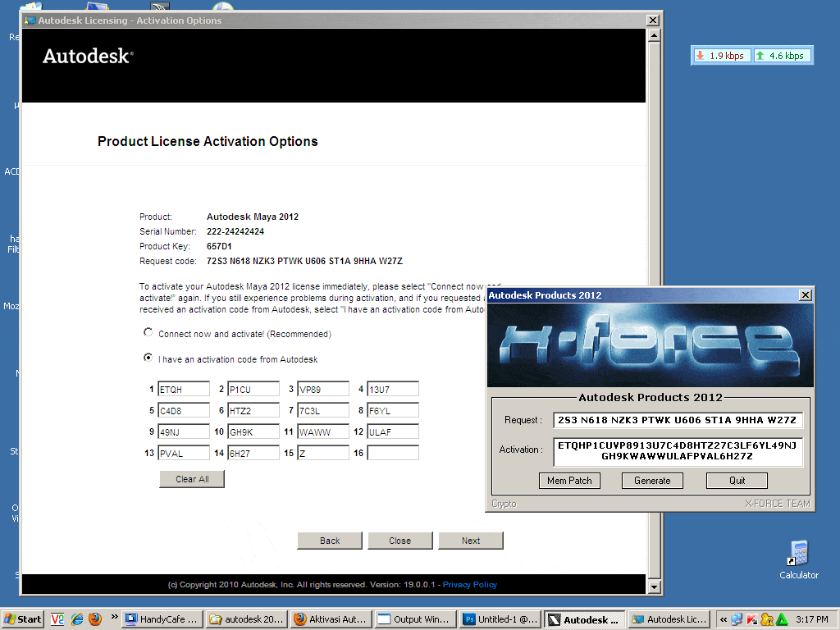Open Kaspersky from the system tray

click(751, 619)
